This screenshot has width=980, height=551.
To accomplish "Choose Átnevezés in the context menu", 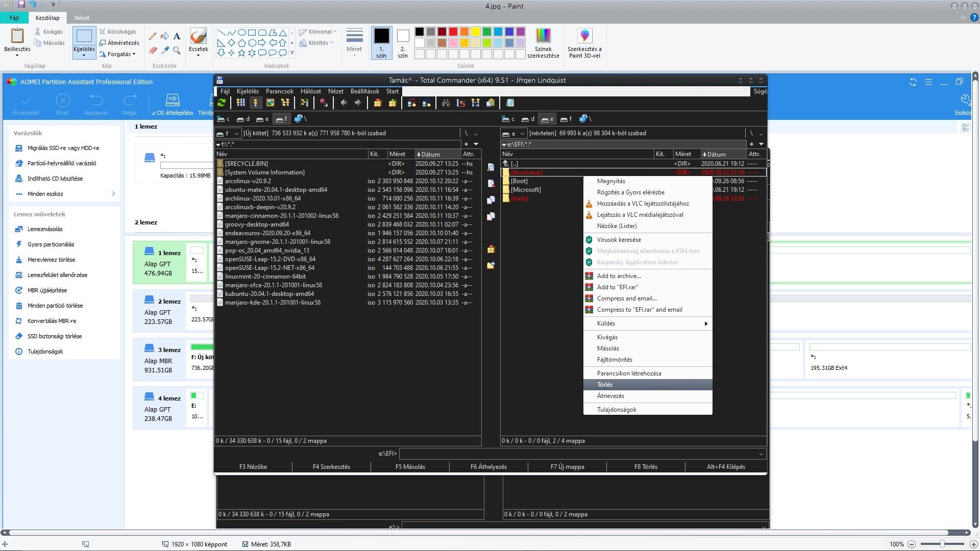I will coord(648,396).
